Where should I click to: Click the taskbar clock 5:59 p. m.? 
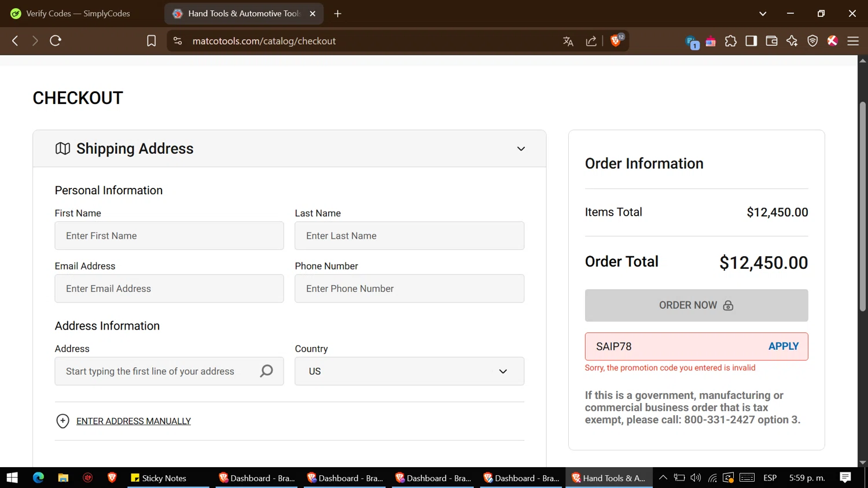807,478
